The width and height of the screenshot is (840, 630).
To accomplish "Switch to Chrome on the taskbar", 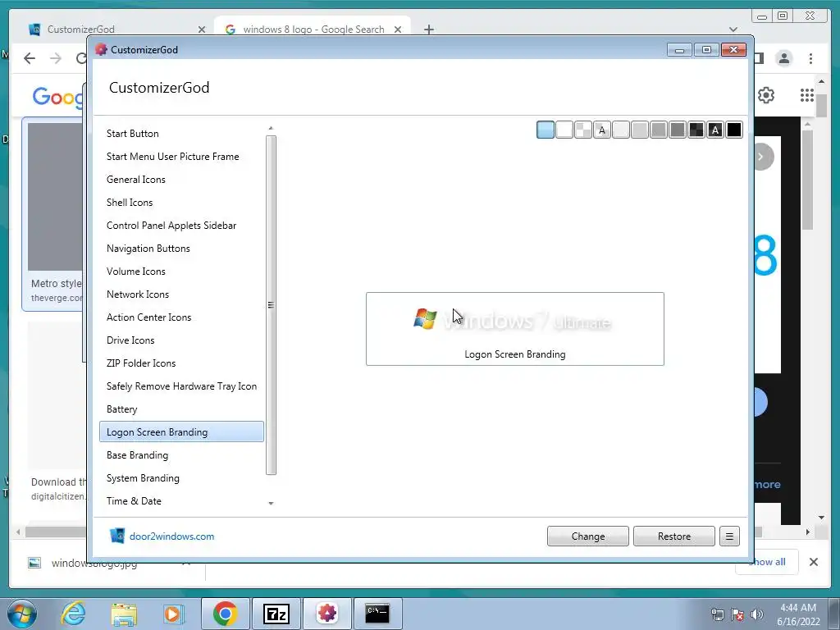I will [225, 614].
